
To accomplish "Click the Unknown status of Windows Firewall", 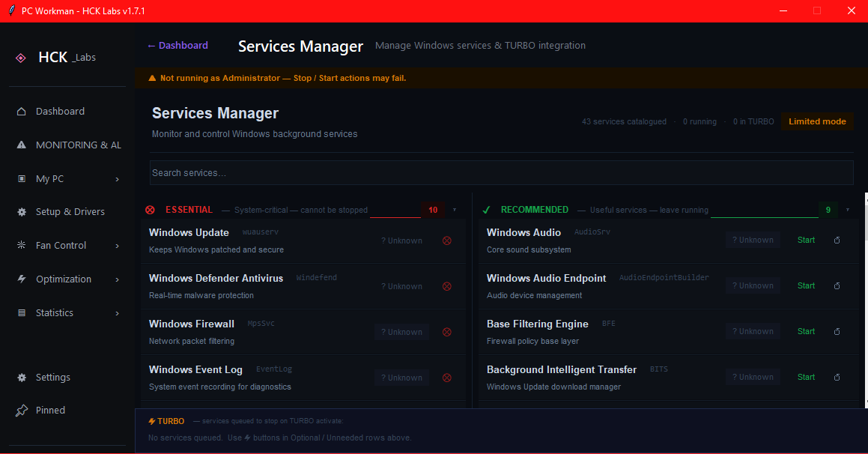I will tap(401, 332).
